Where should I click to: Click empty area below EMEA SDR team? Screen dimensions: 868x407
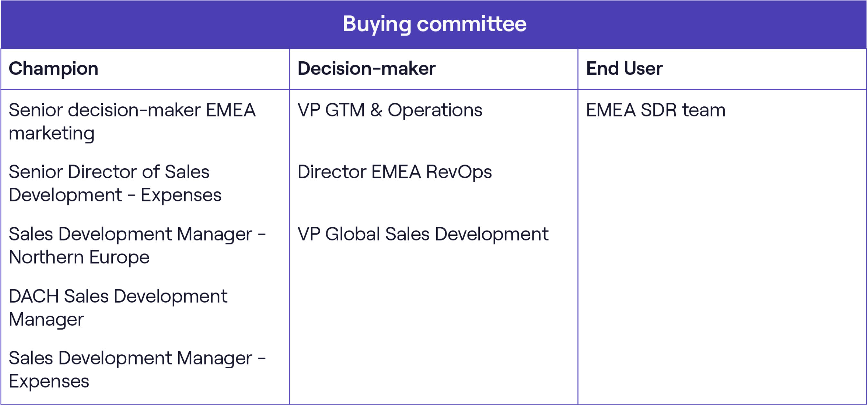click(x=722, y=263)
